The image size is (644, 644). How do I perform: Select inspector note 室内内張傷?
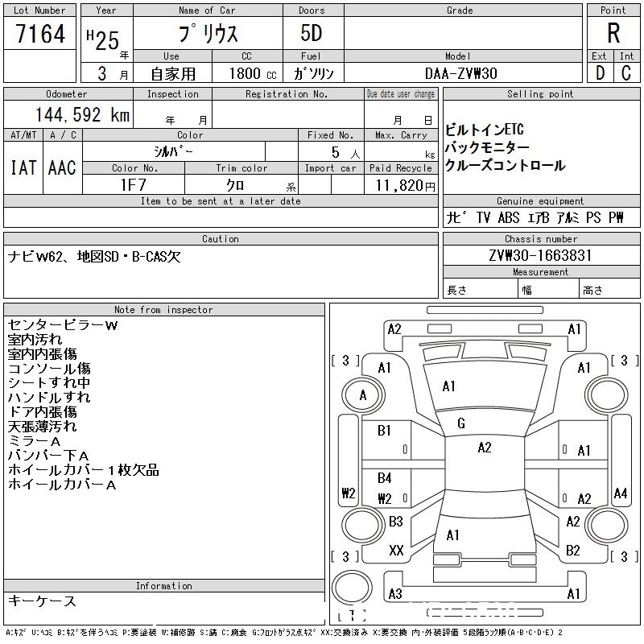coord(43,354)
